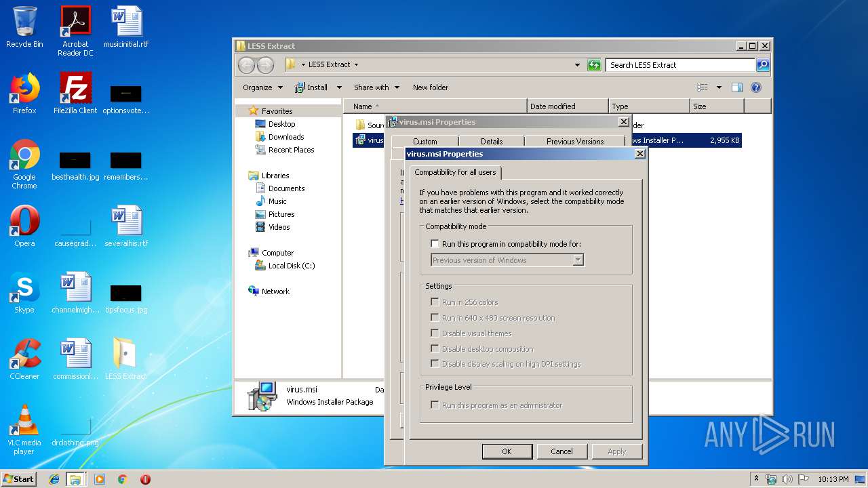
Task: Open Explorer help icon
Action: pos(756,87)
